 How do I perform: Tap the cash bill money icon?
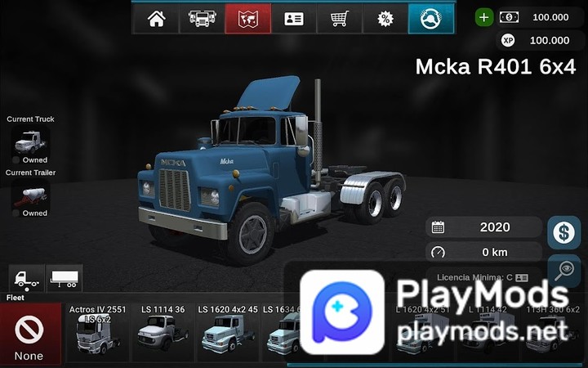pos(509,17)
